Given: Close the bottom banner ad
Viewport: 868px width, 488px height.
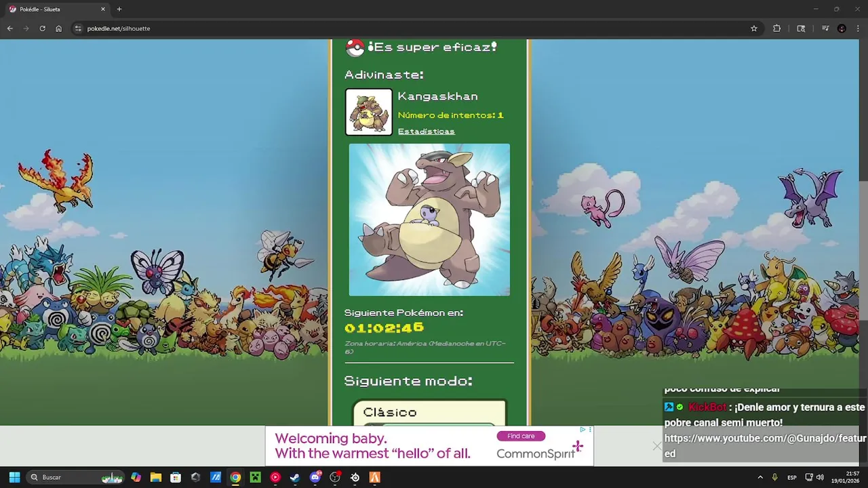Looking at the screenshot, I should coord(657,446).
